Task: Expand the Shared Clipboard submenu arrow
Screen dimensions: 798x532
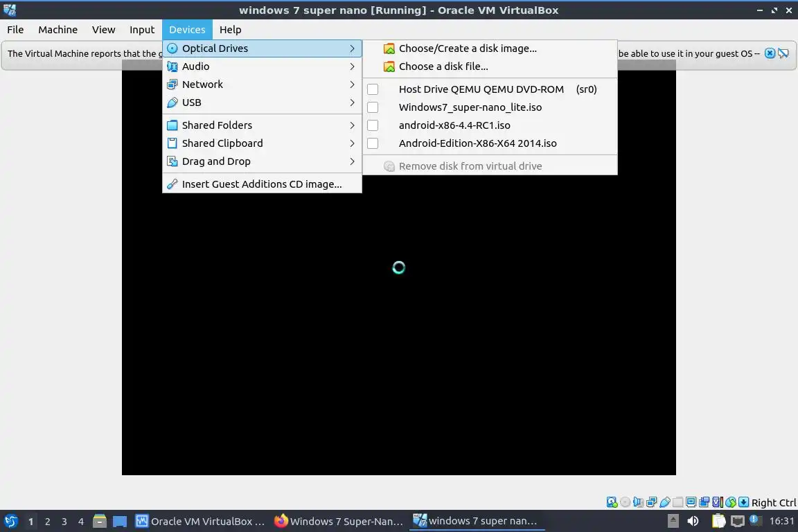Action: point(352,143)
